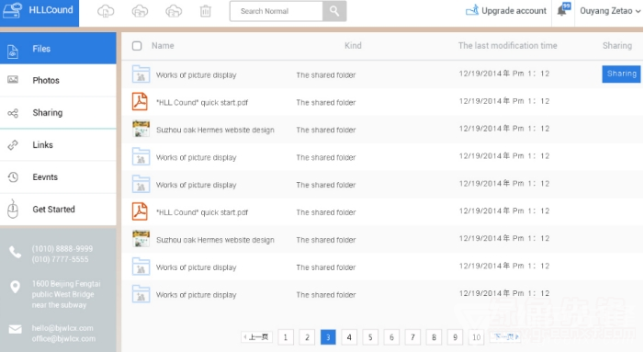The image size is (644, 352).
Task: Click the Kind column header
Action: click(353, 46)
